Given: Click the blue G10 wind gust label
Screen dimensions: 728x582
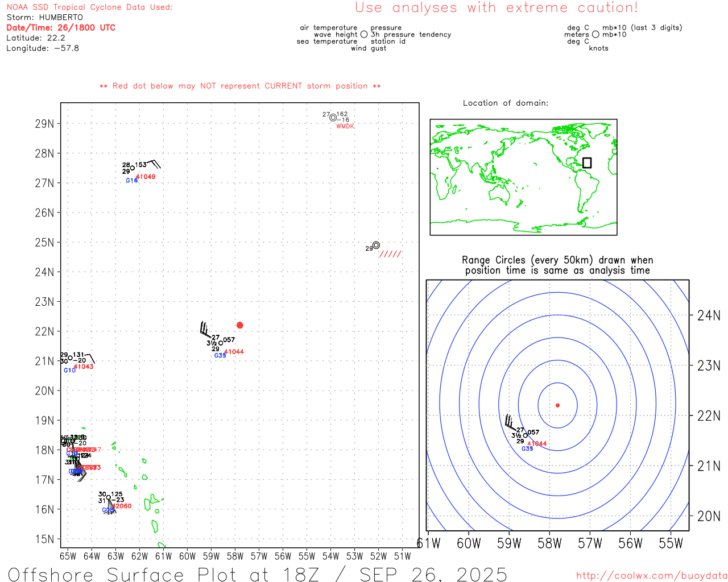Looking at the screenshot, I should tap(69, 371).
